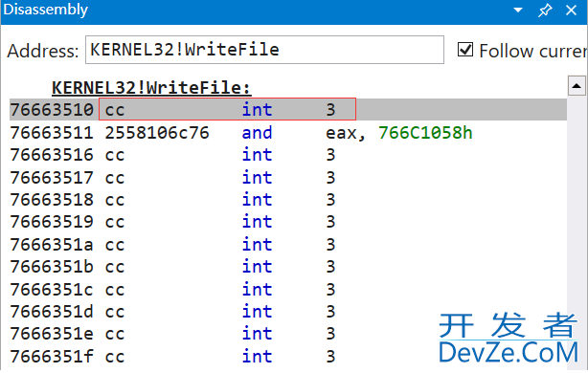Select the instruction at address 7666351a
The width and height of the screenshot is (588, 373).
coord(288,245)
